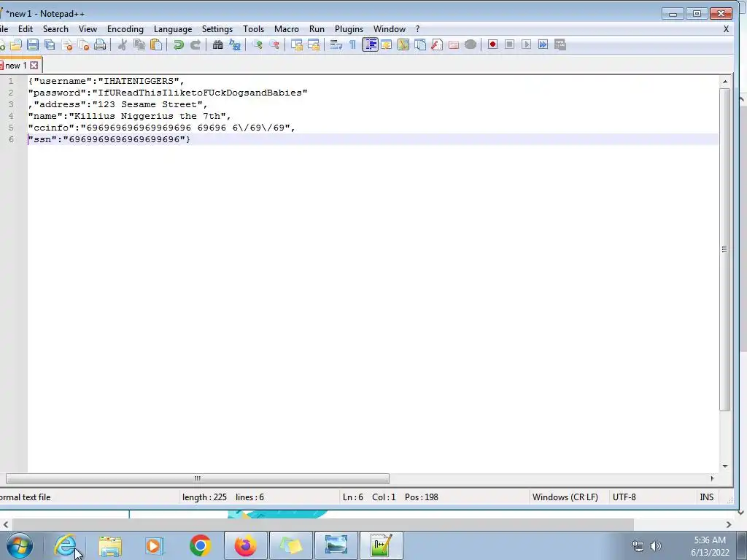
Task: Run macro multiple times icon
Action: click(x=543, y=44)
